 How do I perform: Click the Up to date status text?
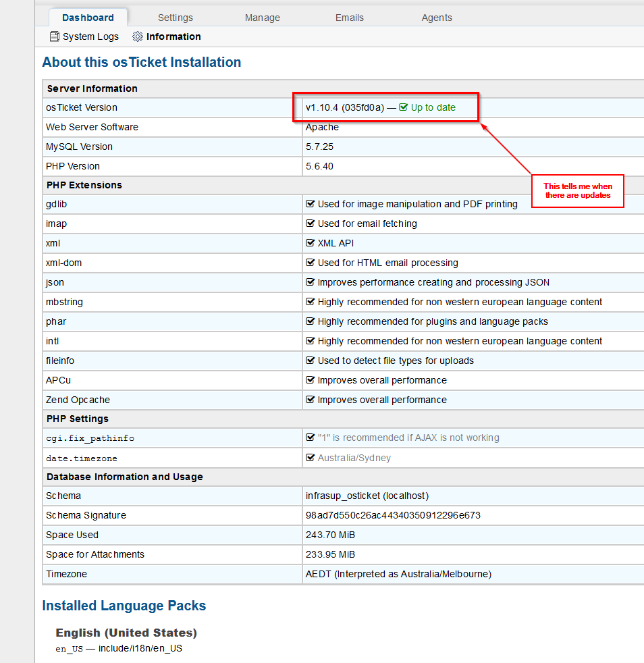tap(433, 107)
